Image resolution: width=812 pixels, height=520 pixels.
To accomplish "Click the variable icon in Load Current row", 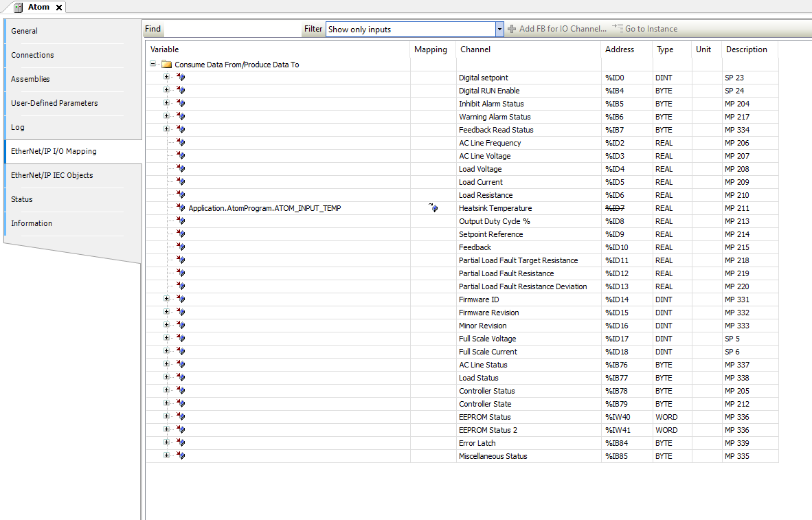I will pos(181,182).
